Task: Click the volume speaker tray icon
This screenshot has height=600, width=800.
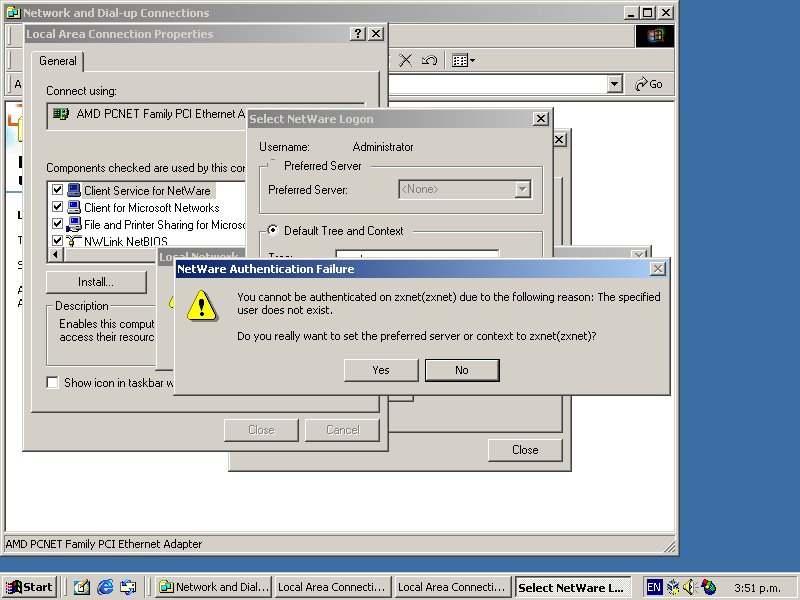Action: coord(689,587)
